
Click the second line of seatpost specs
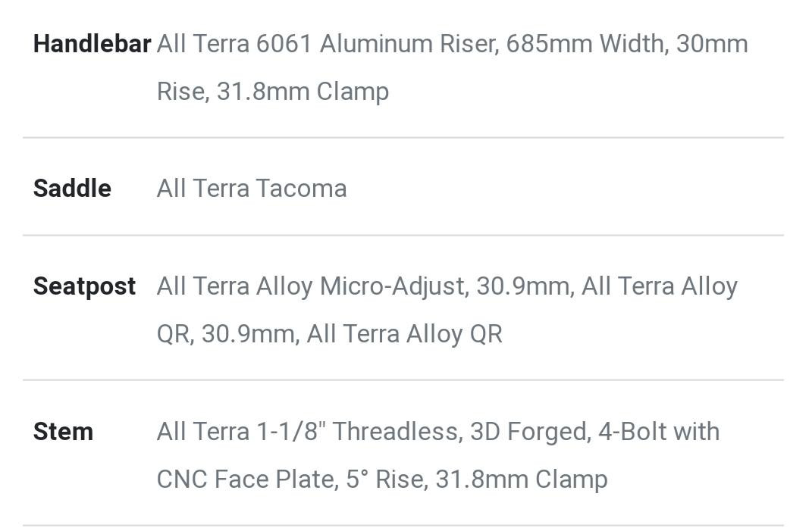pyautogui.click(x=329, y=334)
